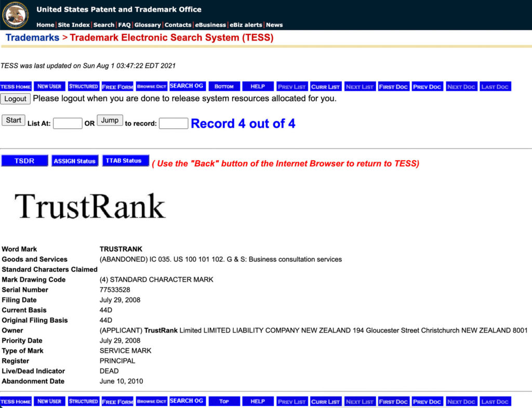Open the eBiz alerts link

click(246, 25)
